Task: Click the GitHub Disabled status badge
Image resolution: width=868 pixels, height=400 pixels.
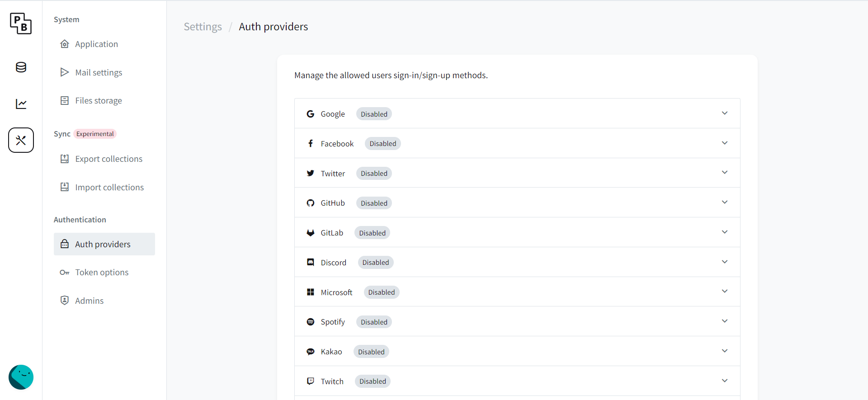Action: [x=374, y=203]
